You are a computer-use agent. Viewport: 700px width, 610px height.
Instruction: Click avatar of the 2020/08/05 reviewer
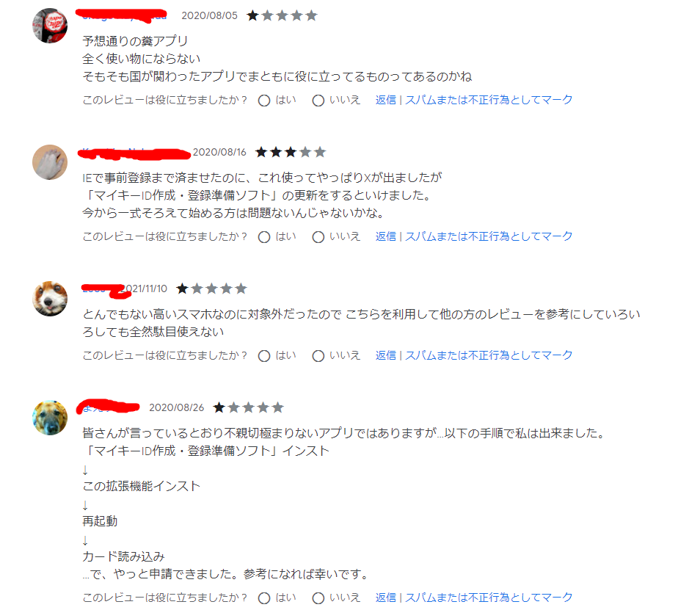pyautogui.click(x=50, y=26)
